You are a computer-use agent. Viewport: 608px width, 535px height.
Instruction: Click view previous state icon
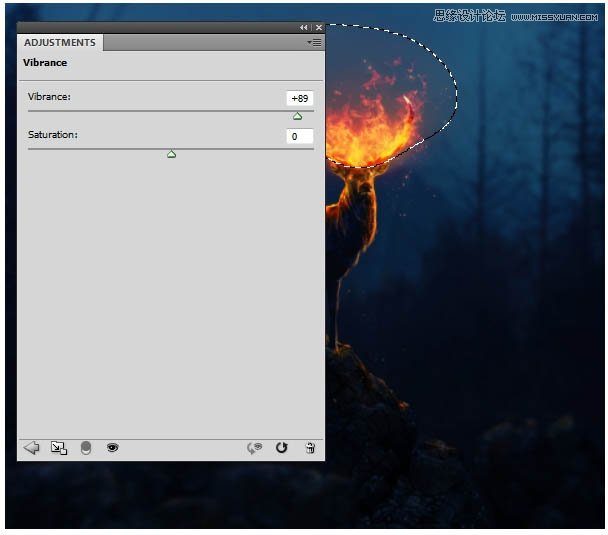click(x=255, y=448)
